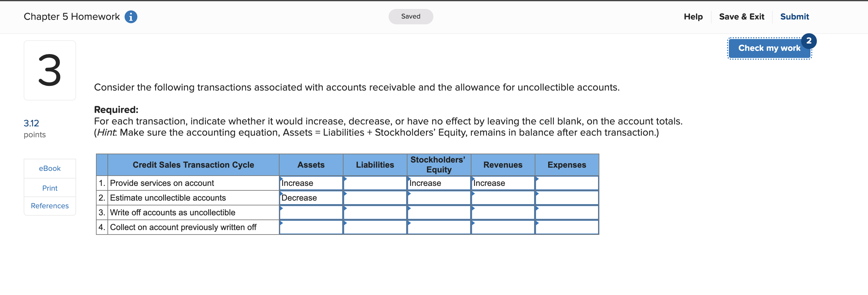
Task: Open the eBook link
Action: pyautogui.click(x=50, y=168)
